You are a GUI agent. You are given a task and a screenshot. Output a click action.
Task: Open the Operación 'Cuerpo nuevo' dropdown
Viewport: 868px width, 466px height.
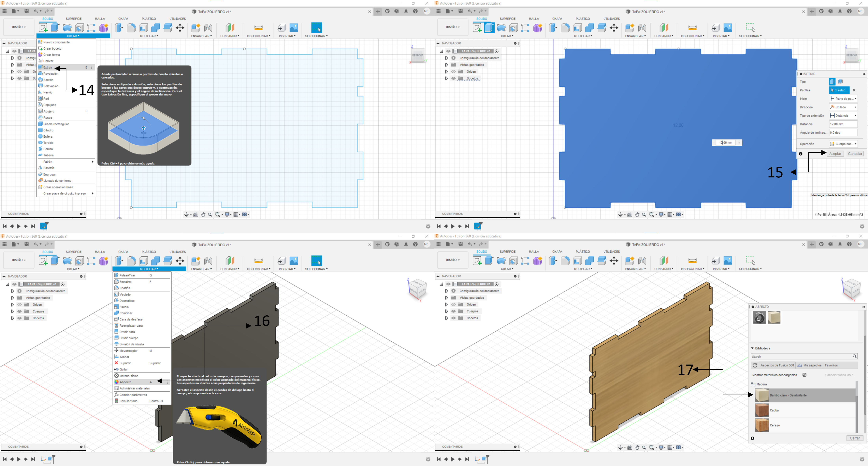pos(843,144)
